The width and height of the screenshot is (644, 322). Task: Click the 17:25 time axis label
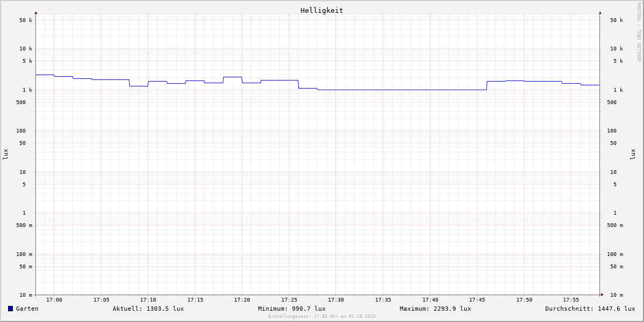[x=289, y=300]
